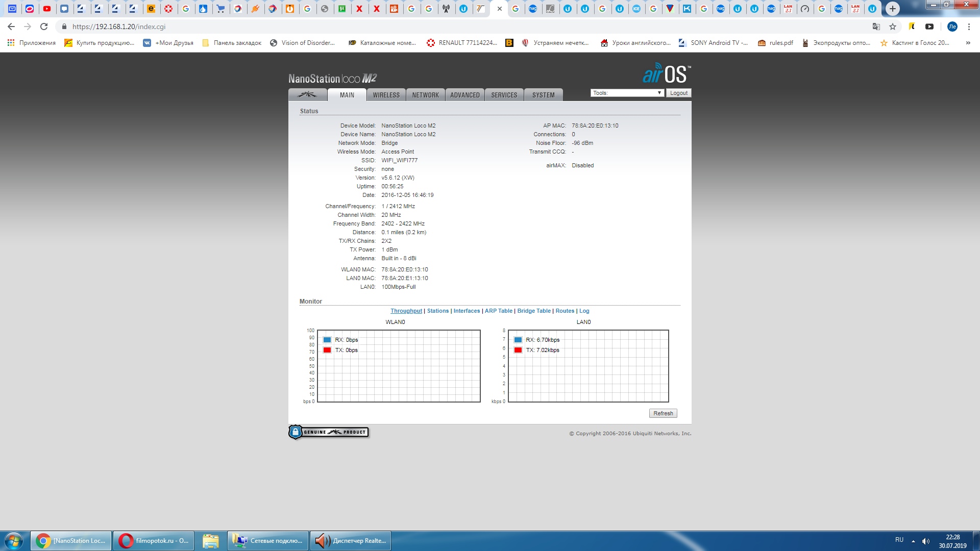980x551 pixels.
Task: Go back to the previous page
Action: pos(11,27)
